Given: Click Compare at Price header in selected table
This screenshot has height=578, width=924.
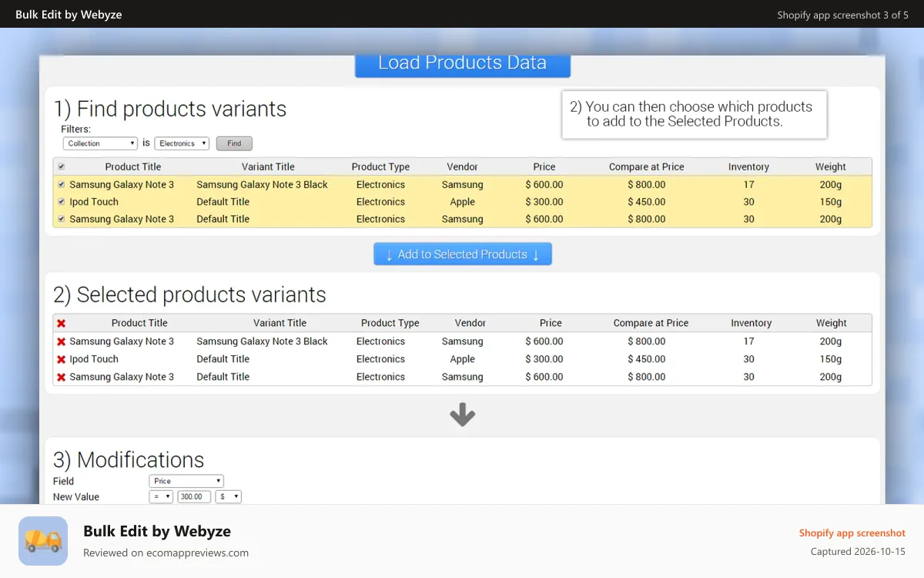Looking at the screenshot, I should tap(651, 323).
